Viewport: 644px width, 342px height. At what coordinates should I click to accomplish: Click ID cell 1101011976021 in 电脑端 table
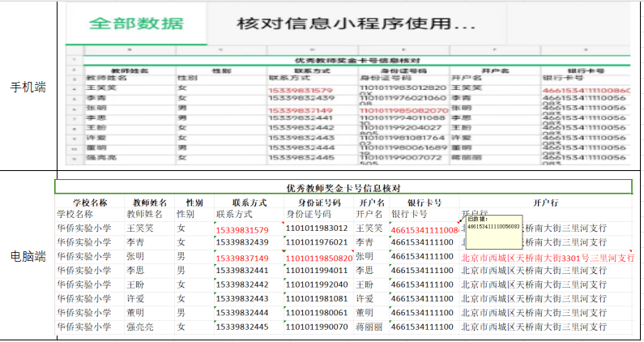pyautogui.click(x=317, y=242)
